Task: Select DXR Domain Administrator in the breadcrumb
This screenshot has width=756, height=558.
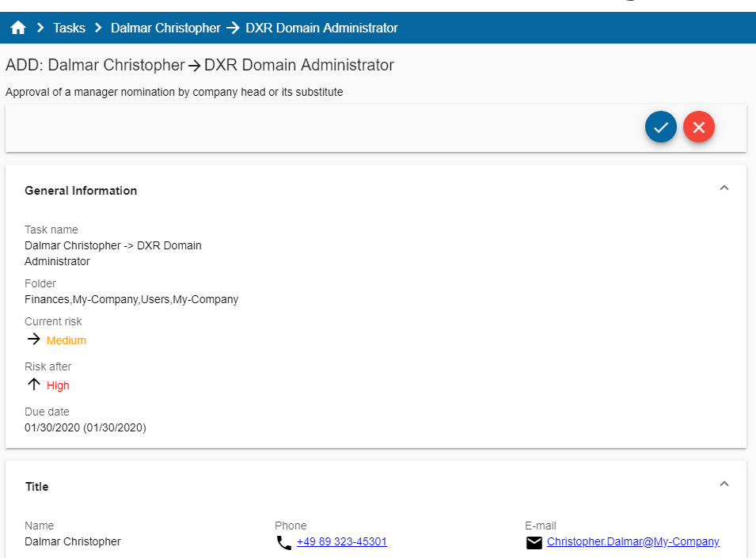Action: pyautogui.click(x=321, y=28)
